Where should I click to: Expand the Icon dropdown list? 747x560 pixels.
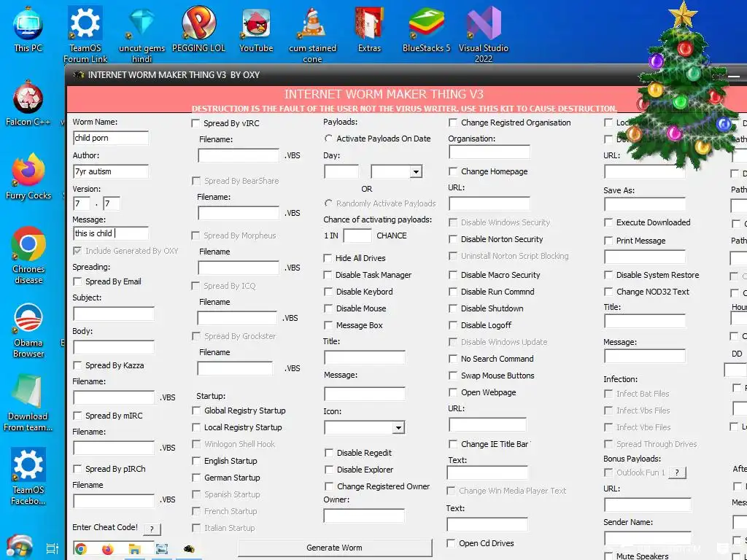(398, 427)
